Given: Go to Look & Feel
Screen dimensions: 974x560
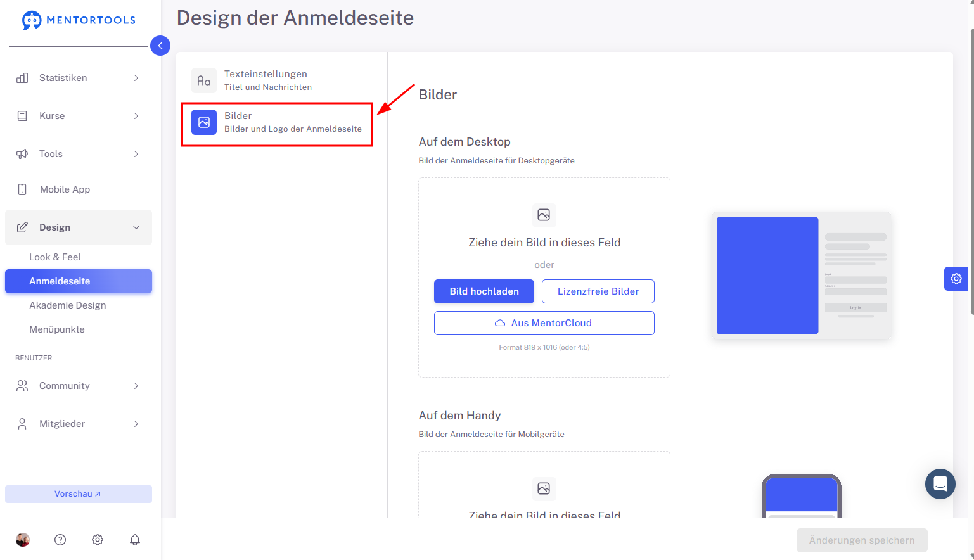Looking at the screenshot, I should [x=55, y=257].
